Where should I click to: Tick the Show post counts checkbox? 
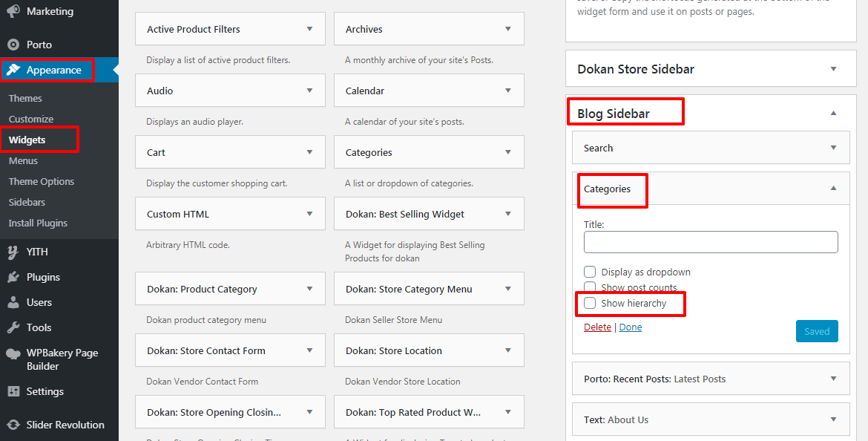[x=590, y=287]
